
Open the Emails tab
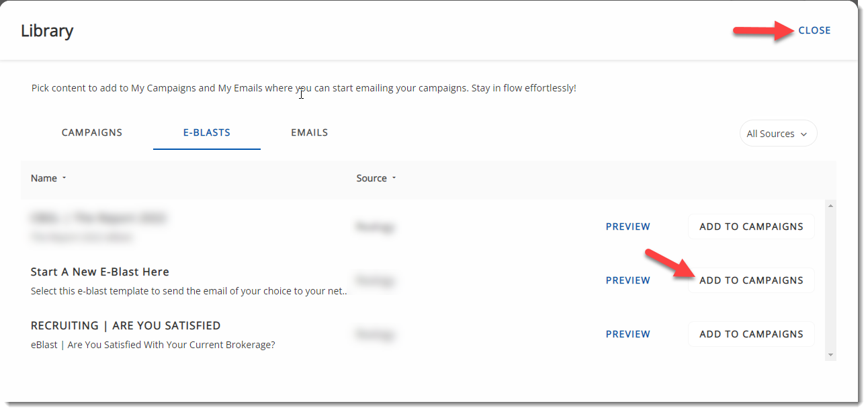(x=310, y=132)
